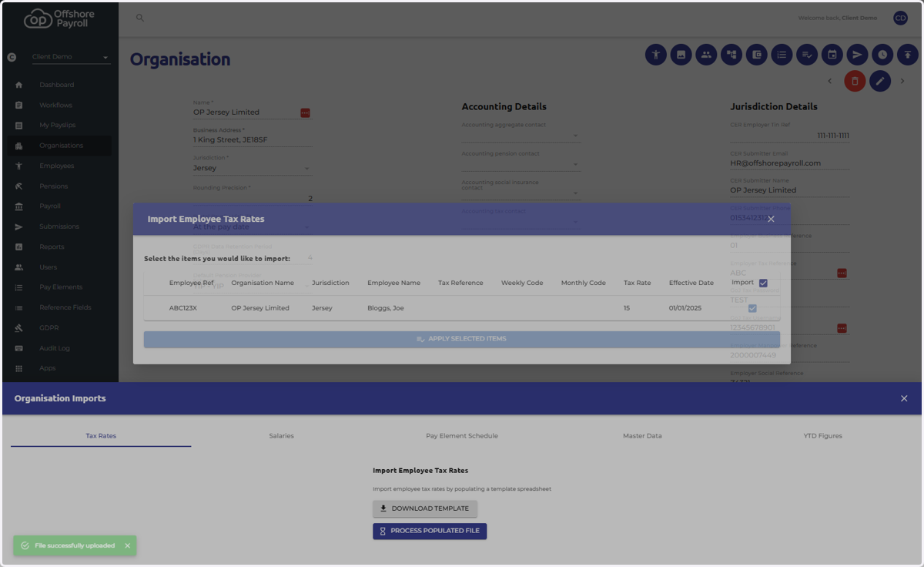This screenshot has height=567, width=924.
Task: Go to previous organisation with left chevron
Action: [x=829, y=81]
